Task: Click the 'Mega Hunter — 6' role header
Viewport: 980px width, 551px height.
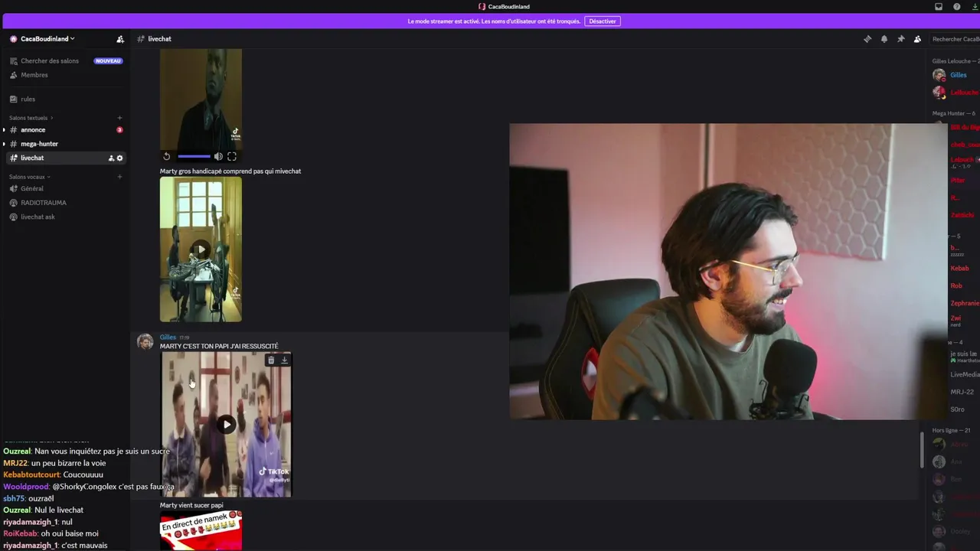Action: click(953, 113)
